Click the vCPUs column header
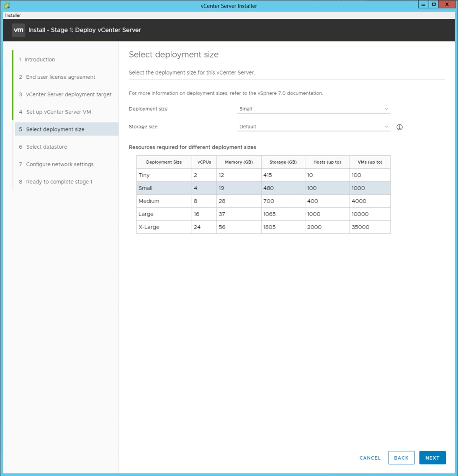This screenshot has width=458, height=476. pos(204,162)
